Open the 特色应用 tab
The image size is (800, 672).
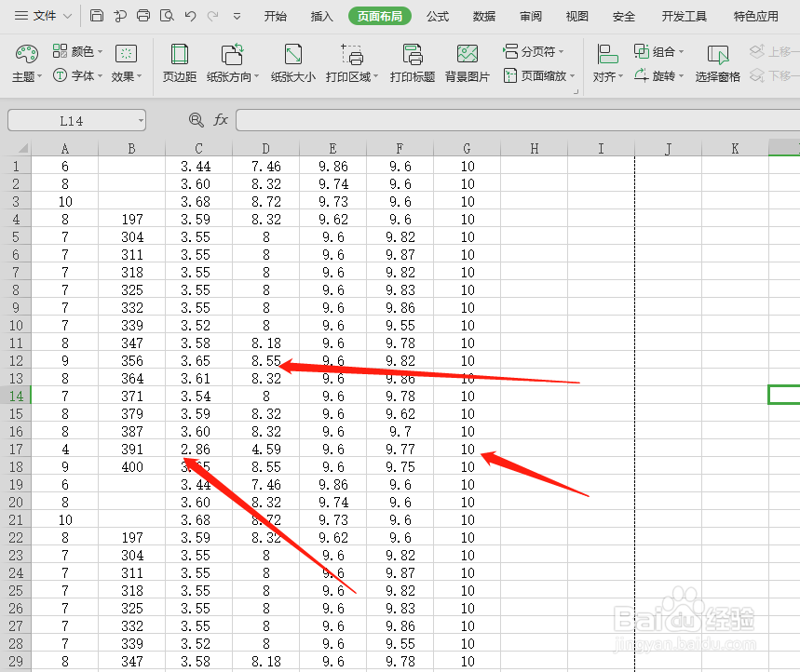(x=755, y=17)
